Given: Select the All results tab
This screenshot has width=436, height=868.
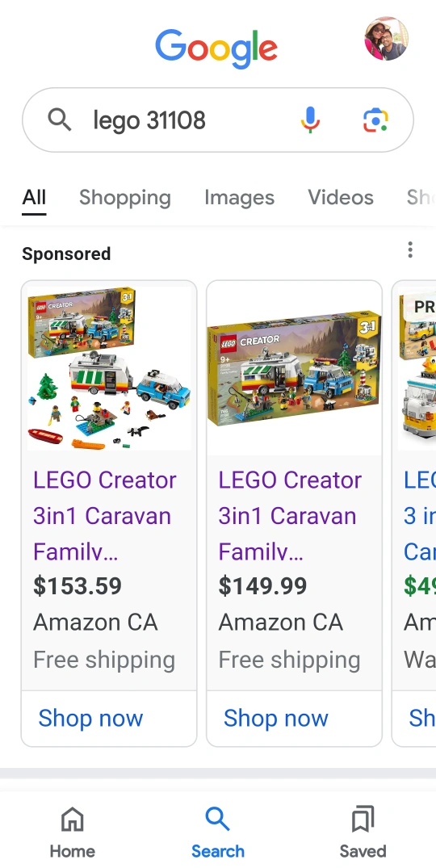Looking at the screenshot, I should coord(34,197).
